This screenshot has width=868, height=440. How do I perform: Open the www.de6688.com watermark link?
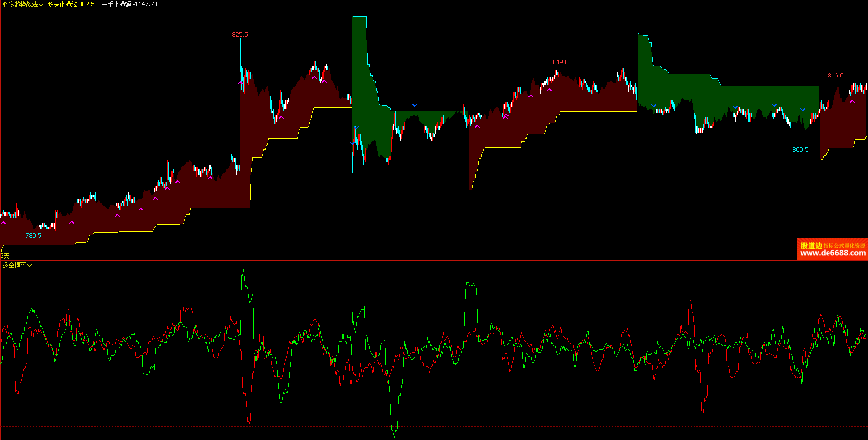click(x=833, y=253)
